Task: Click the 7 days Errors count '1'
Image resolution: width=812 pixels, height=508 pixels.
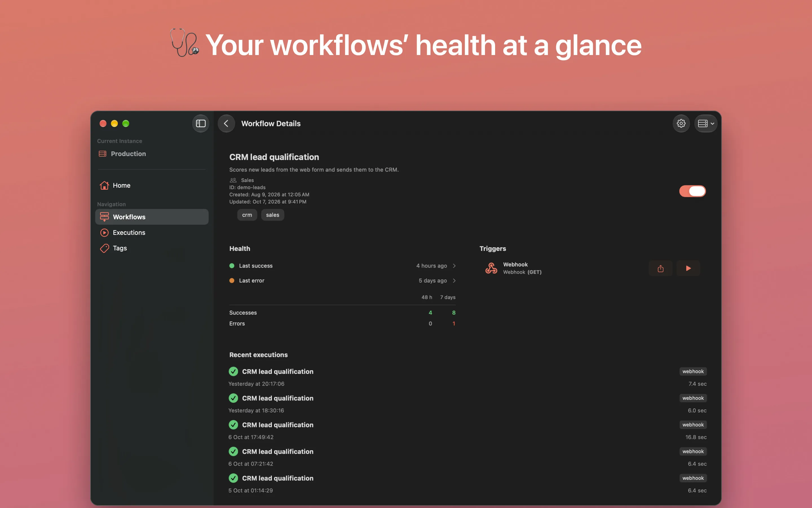Action: [x=454, y=323]
